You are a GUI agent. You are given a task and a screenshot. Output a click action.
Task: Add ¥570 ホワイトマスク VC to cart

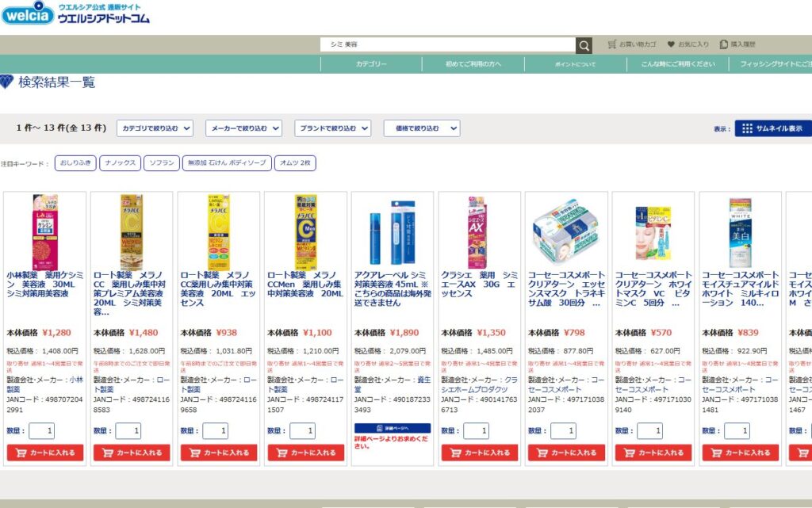point(653,453)
